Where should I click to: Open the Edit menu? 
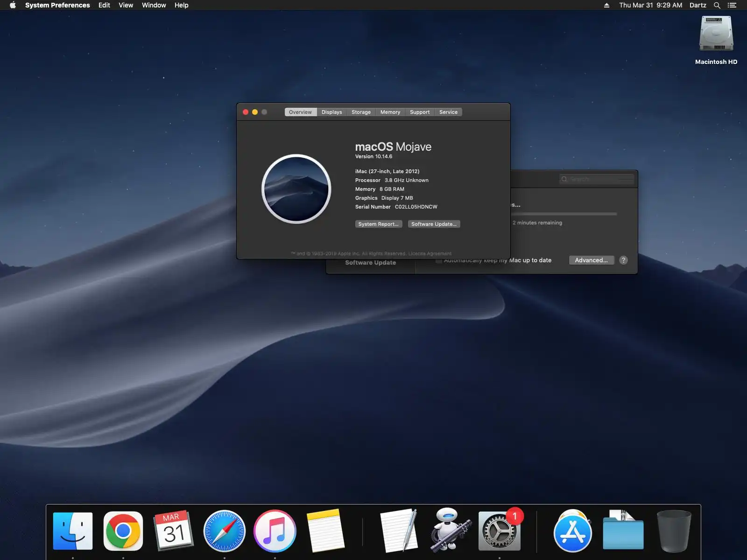click(104, 5)
